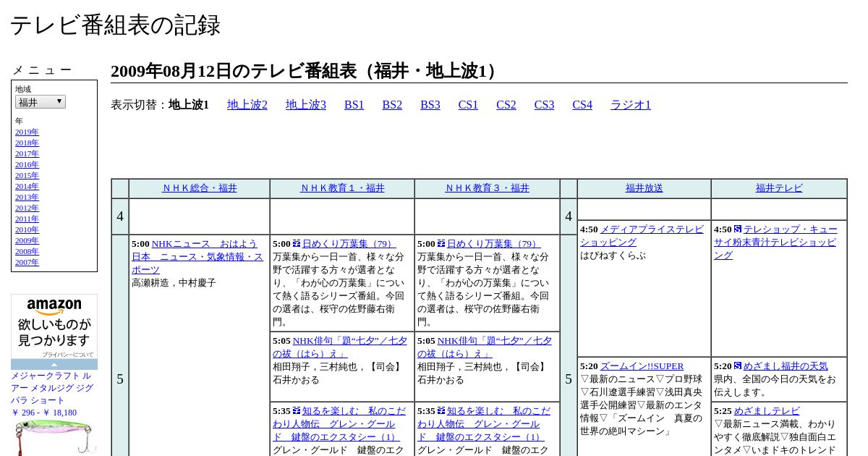The image size is (868, 456).
Task: Open the めざましテレビ program link
Action: [767, 411]
